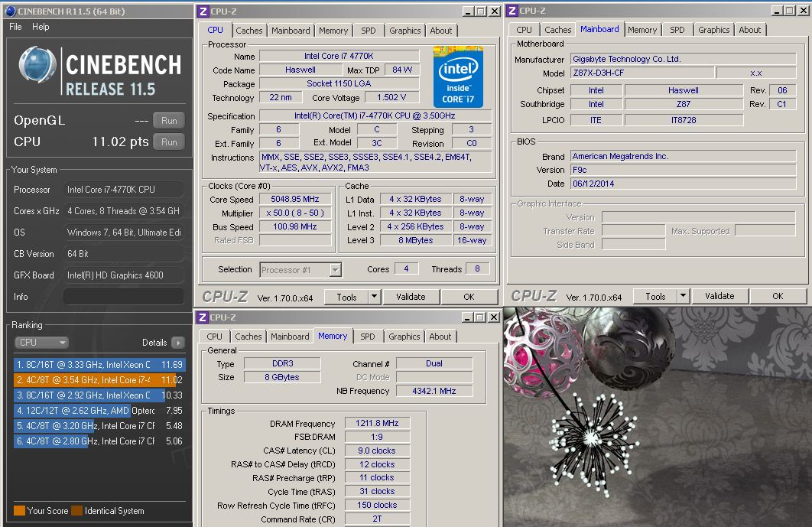Click OK in Mainboard CPU-Z window
The image size is (812, 527).
(x=778, y=297)
